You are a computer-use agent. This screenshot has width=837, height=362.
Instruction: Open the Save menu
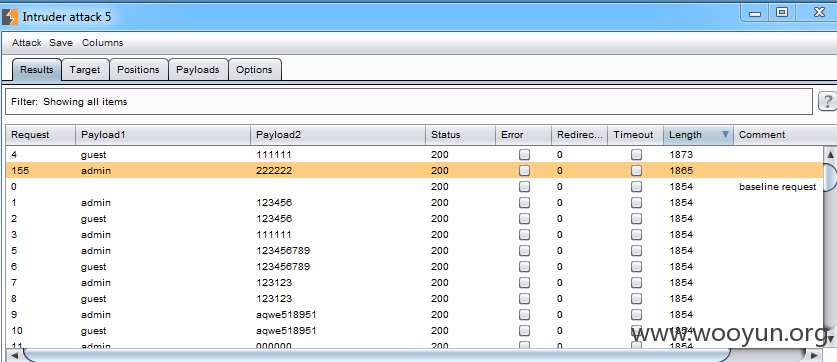[61, 43]
